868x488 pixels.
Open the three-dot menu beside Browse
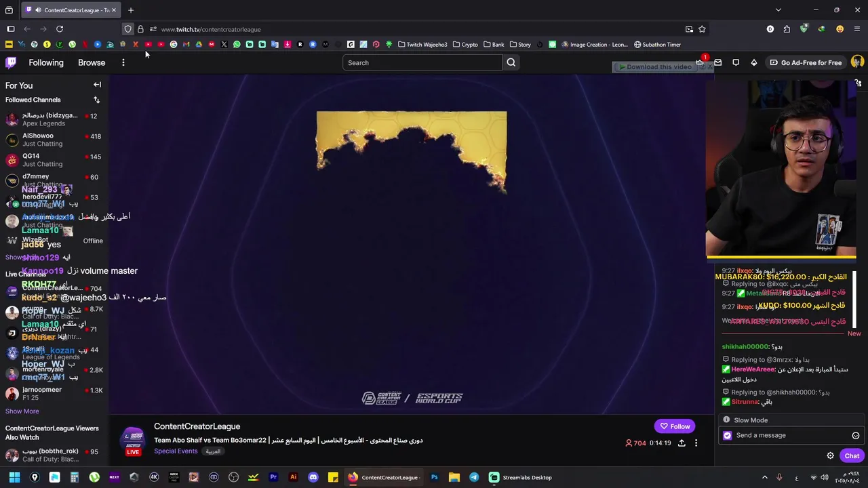pos(123,62)
